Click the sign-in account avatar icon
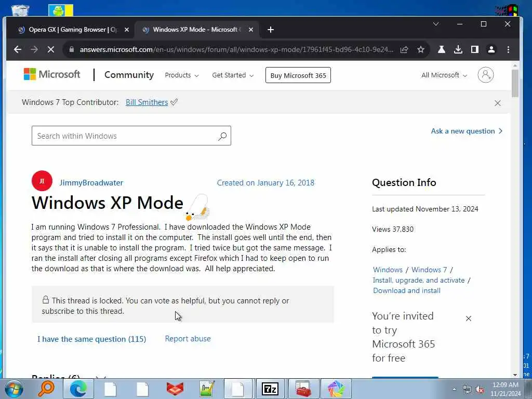Image resolution: width=532 pixels, height=399 pixels. coord(486,75)
